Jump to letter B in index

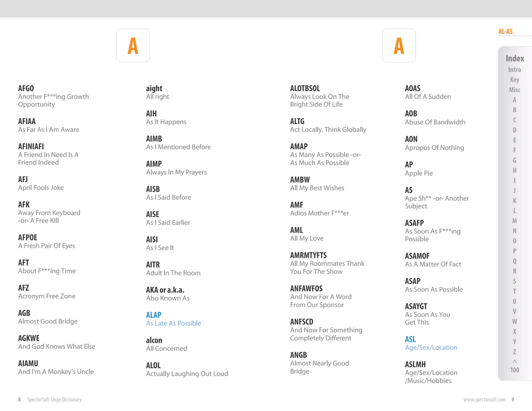click(514, 110)
